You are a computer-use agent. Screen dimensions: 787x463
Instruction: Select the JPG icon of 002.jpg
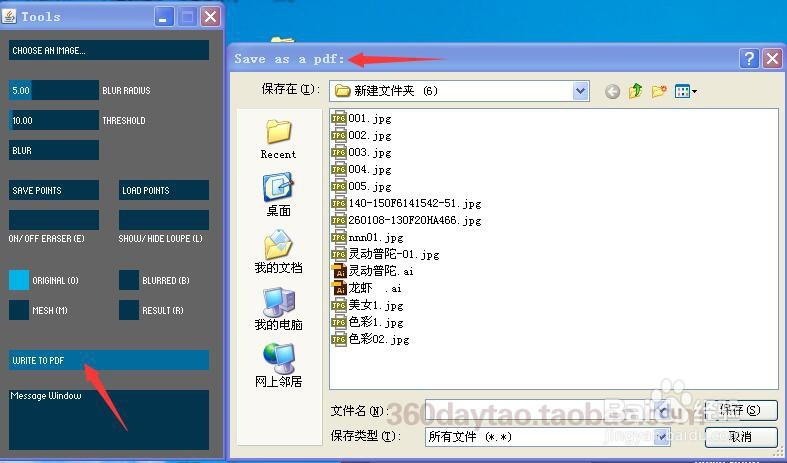click(339, 136)
